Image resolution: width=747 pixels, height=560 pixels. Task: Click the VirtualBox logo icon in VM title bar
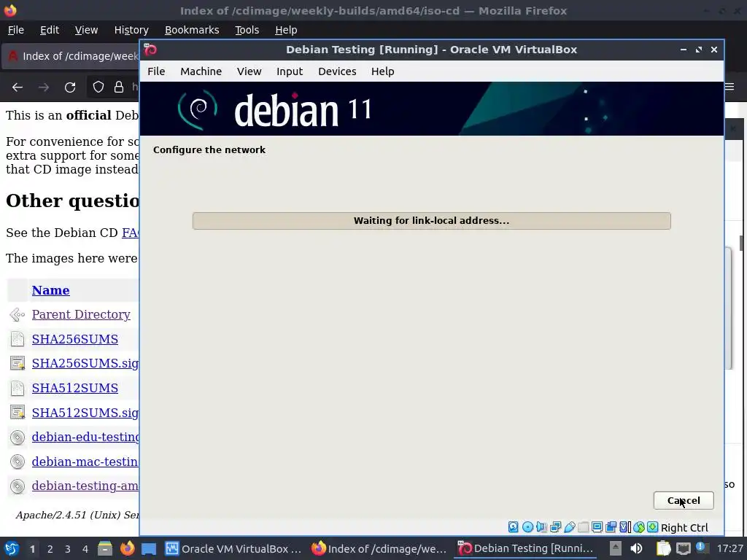pyautogui.click(x=150, y=50)
